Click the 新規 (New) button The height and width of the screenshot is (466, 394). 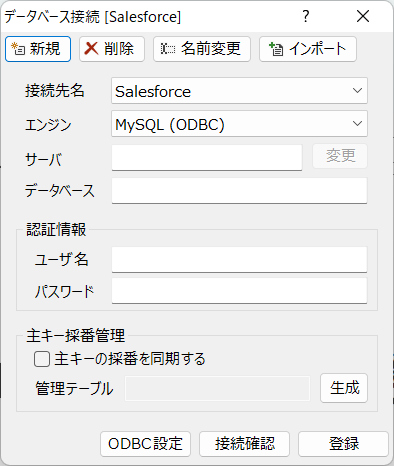click(38, 49)
